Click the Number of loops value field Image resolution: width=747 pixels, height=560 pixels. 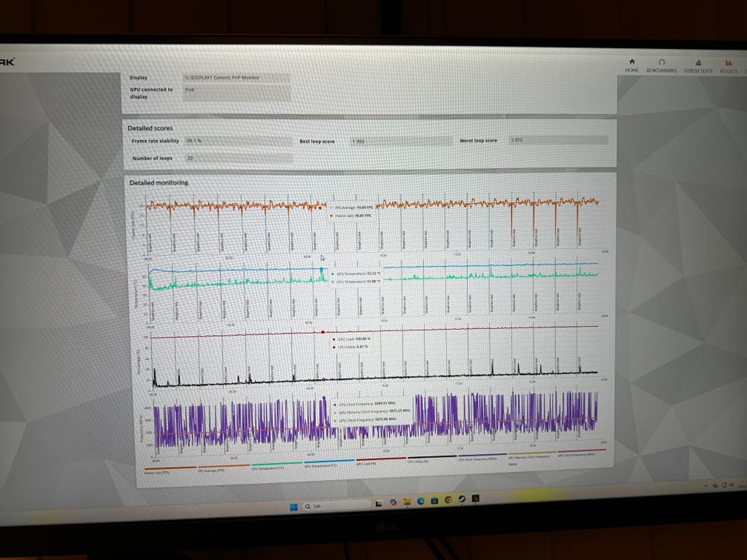pyautogui.click(x=238, y=158)
